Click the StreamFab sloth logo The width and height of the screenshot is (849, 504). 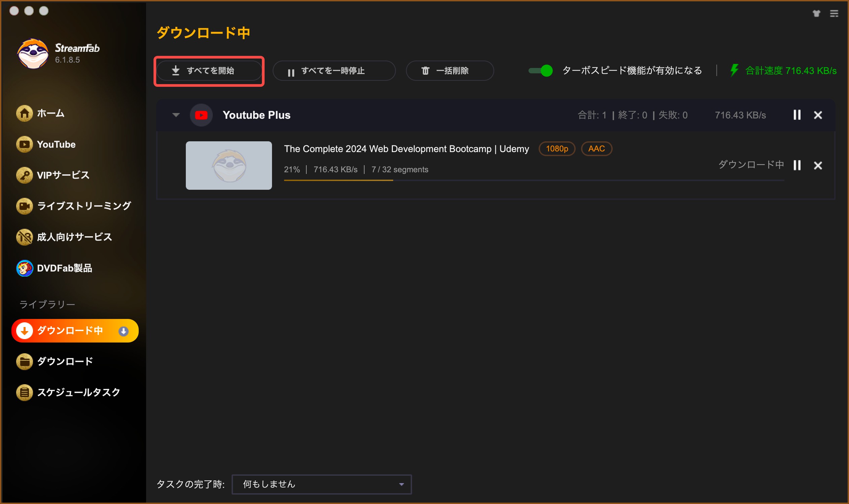(33, 53)
